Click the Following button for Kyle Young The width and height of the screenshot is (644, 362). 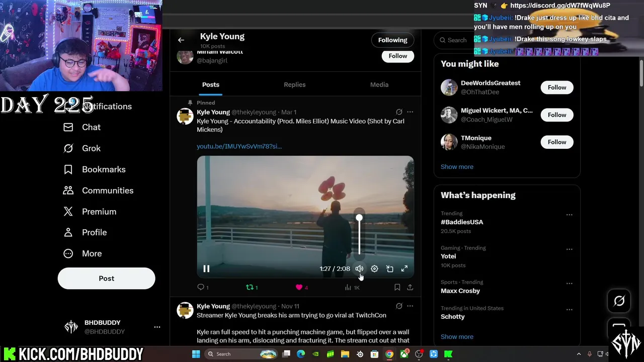[x=392, y=40]
